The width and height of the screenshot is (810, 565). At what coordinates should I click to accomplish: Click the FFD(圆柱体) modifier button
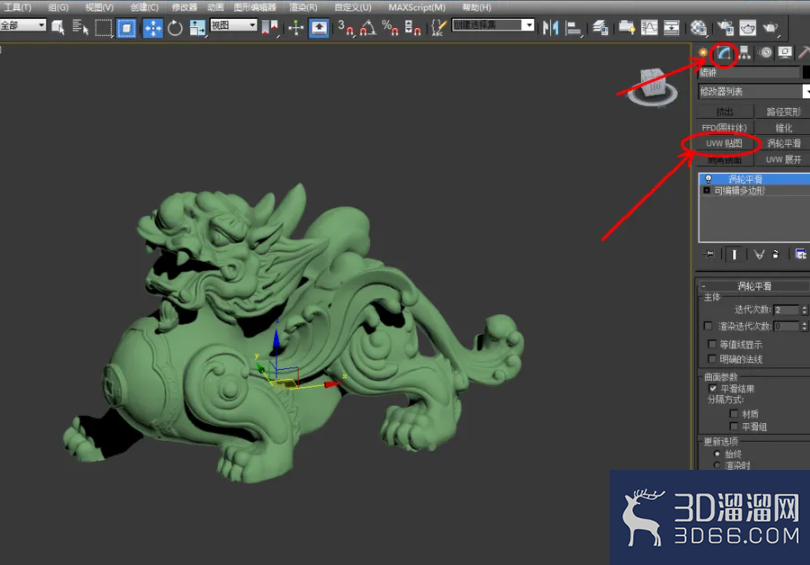pos(724,128)
